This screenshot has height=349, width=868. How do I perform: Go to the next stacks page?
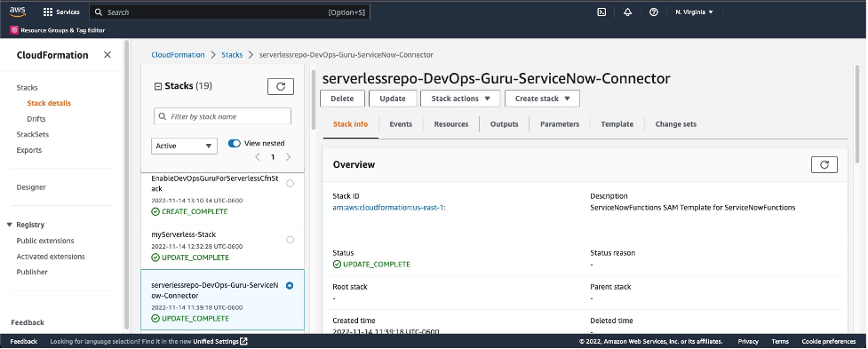[288, 157]
